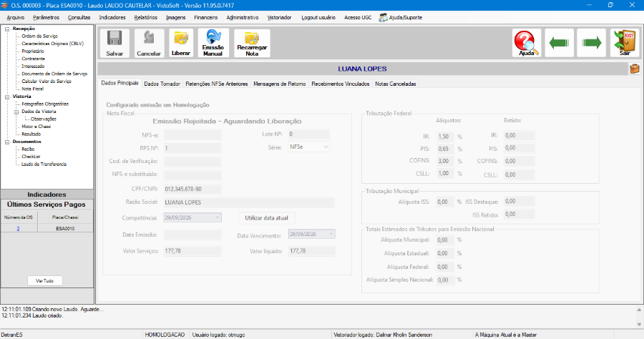Viewport: 644px width, 339px height.
Task: Go back with the left green arrow
Action: 559,43
